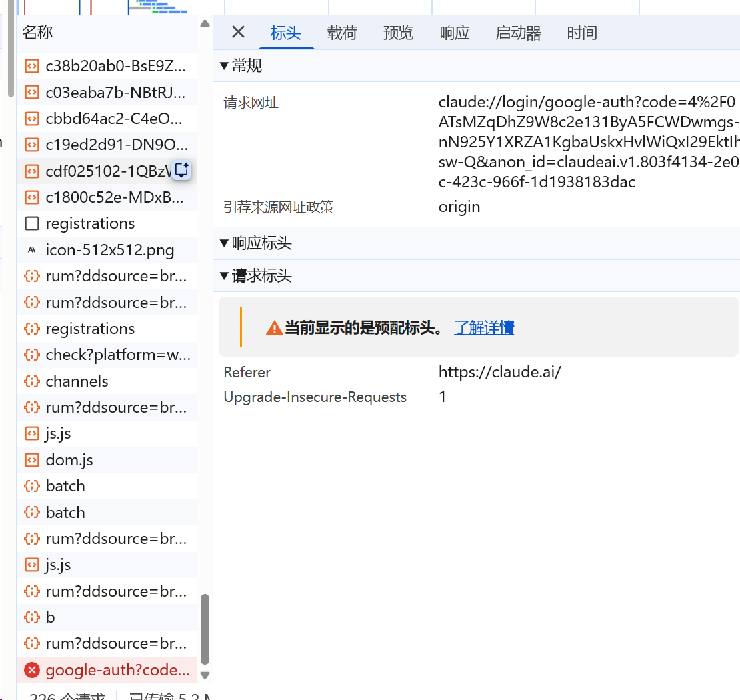Select the c38b20ab0-BsE9Z request row

point(107,65)
